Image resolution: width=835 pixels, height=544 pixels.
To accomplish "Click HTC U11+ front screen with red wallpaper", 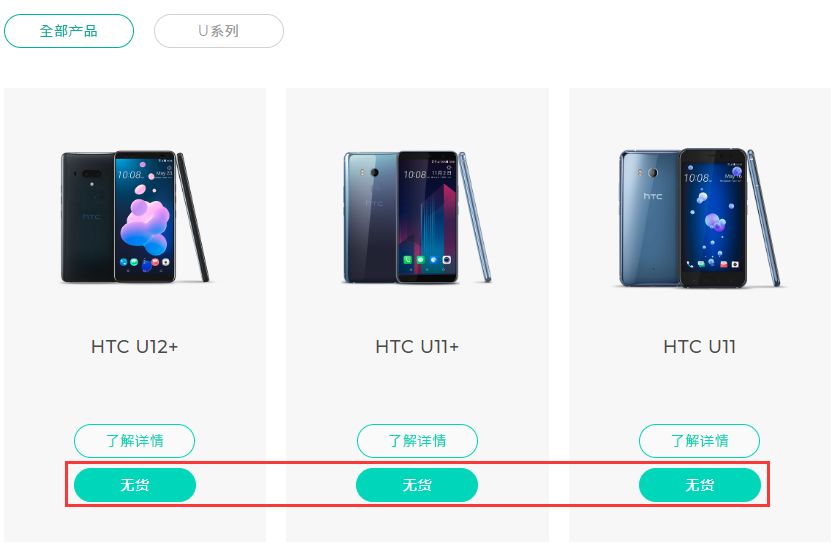I will [428, 217].
